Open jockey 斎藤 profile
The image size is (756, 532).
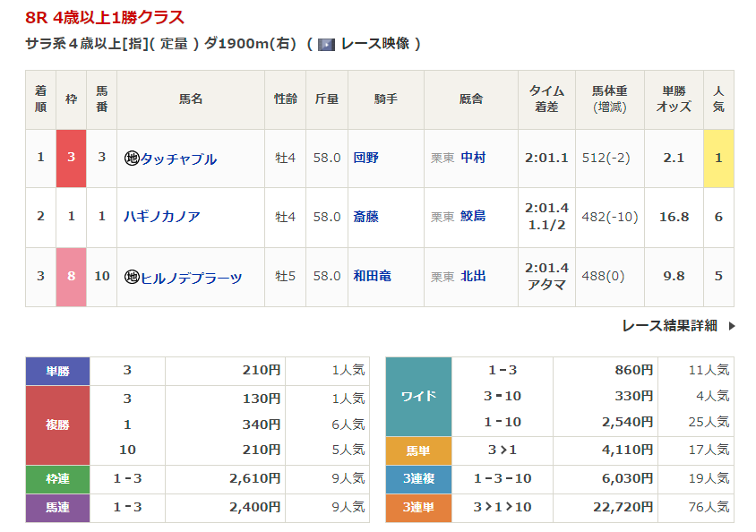click(x=366, y=216)
